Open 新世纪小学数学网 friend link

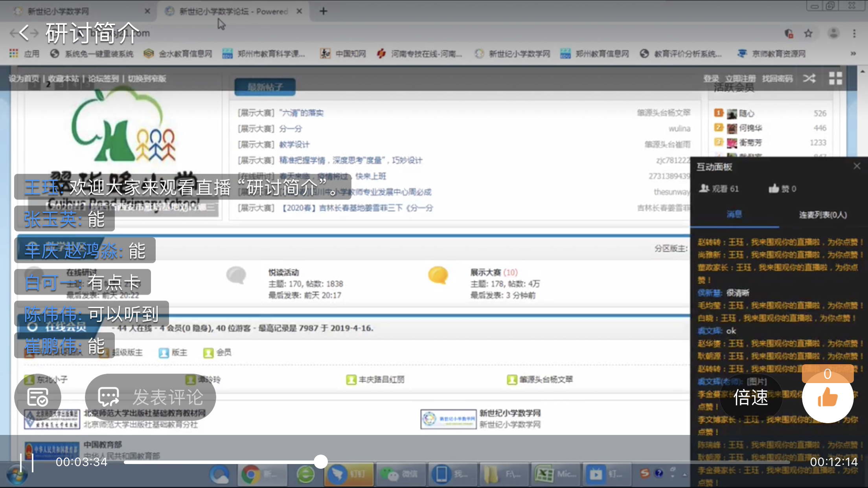point(510,413)
